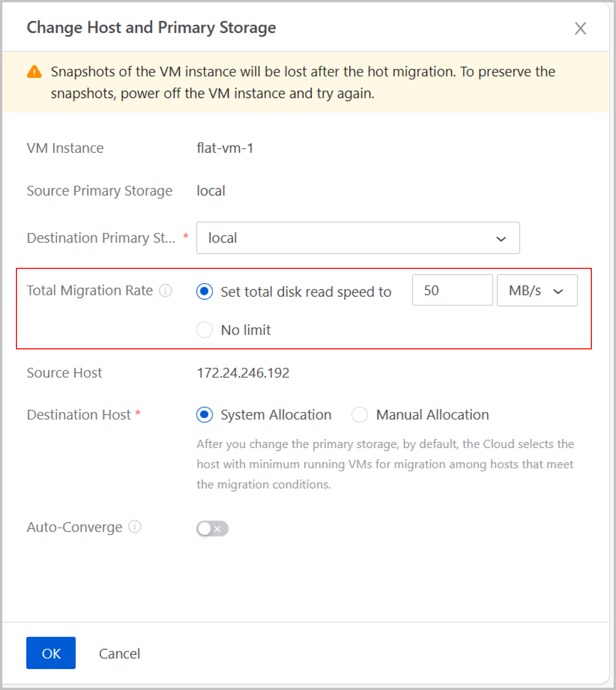Confirm migration with the OK button
Screen dimensions: 616x690
pyautogui.click(x=51, y=653)
